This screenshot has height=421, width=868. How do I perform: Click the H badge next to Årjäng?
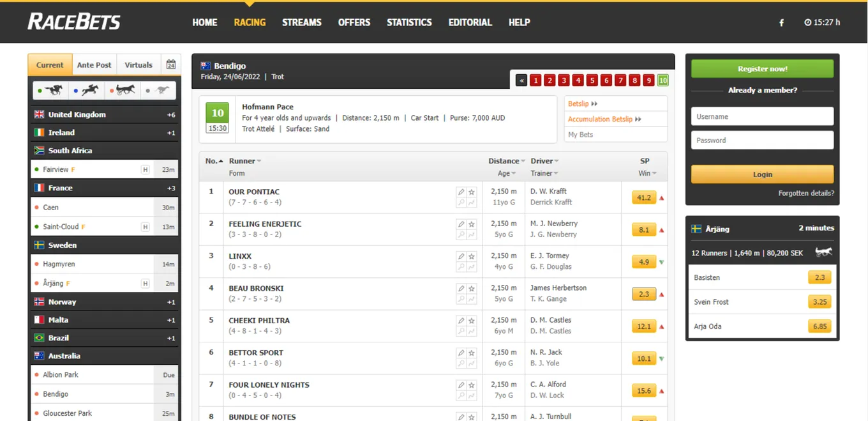click(x=146, y=284)
